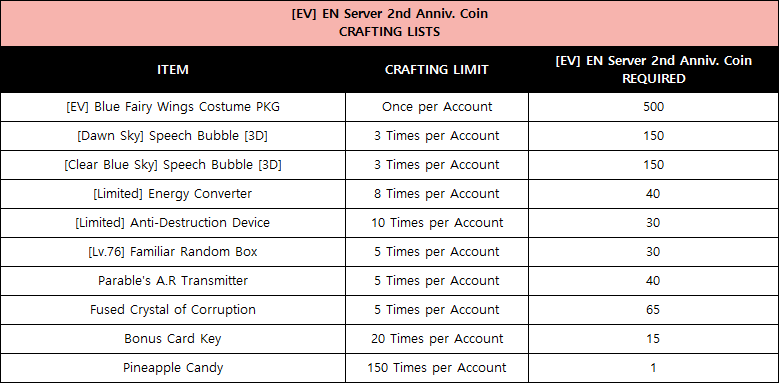Select the 150 Times per Account cell

point(437,368)
